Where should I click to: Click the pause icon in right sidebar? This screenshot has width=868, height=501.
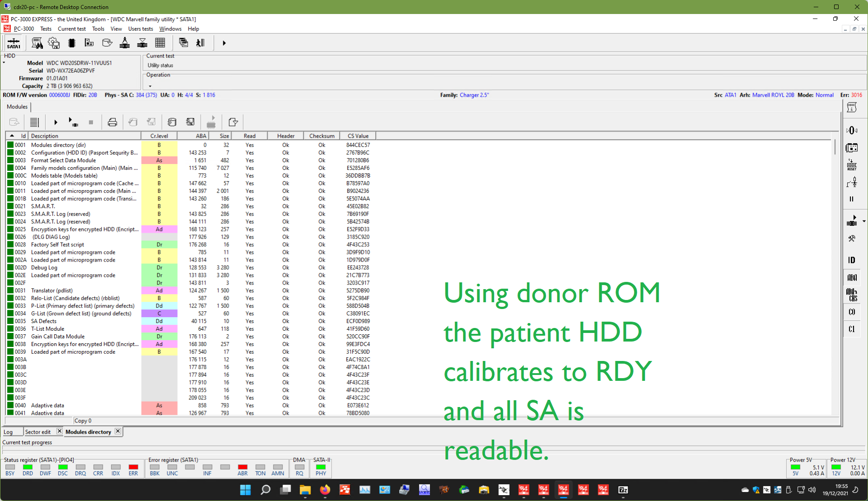(852, 199)
